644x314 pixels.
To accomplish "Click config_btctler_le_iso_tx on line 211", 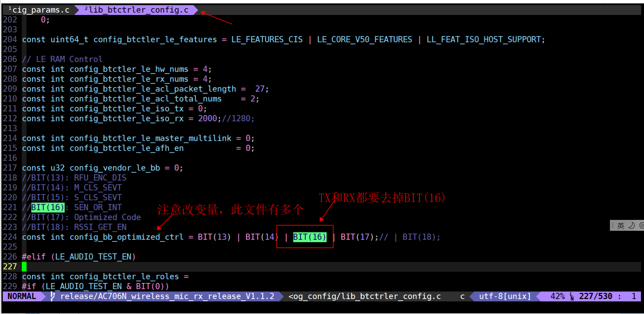I will tap(126, 109).
